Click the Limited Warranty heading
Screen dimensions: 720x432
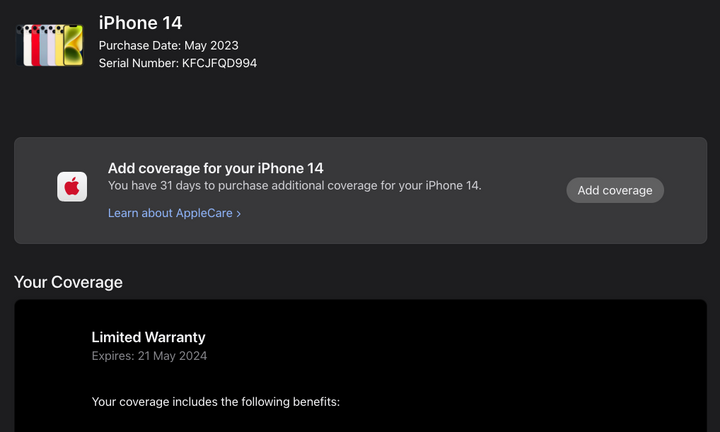[x=148, y=337]
